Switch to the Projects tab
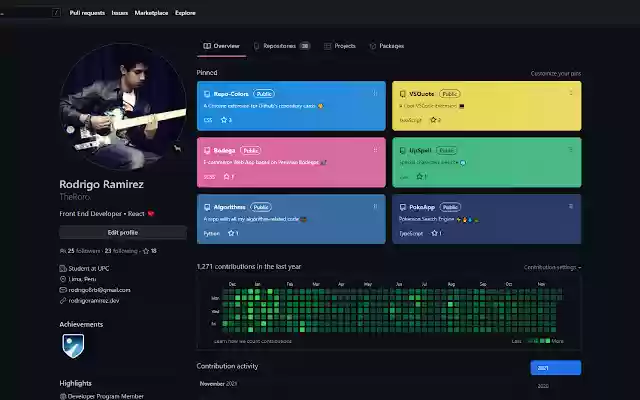 (340, 46)
